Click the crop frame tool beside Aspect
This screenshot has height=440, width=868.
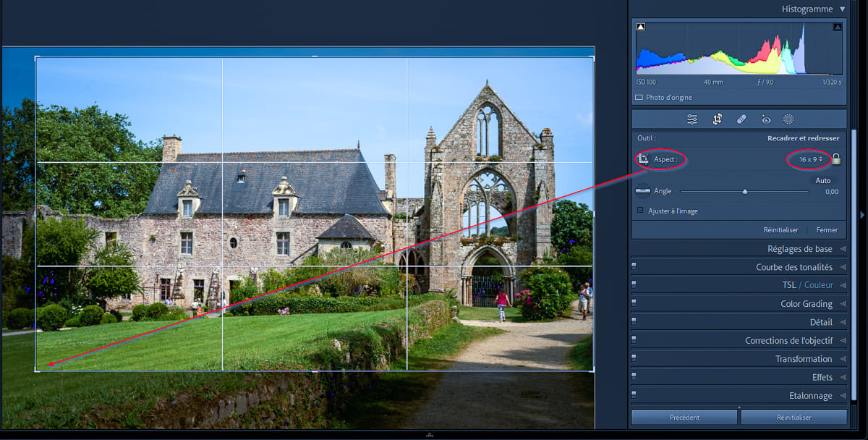(643, 159)
